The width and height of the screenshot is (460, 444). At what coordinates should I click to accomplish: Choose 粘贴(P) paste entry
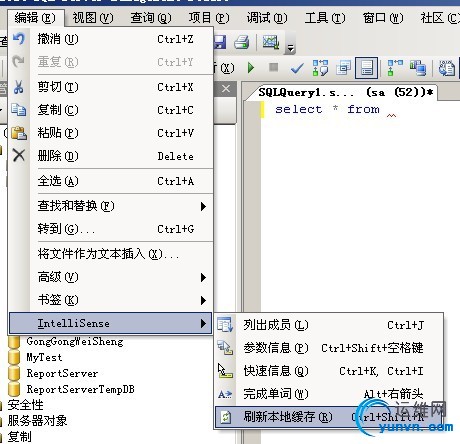pyautogui.click(x=110, y=133)
